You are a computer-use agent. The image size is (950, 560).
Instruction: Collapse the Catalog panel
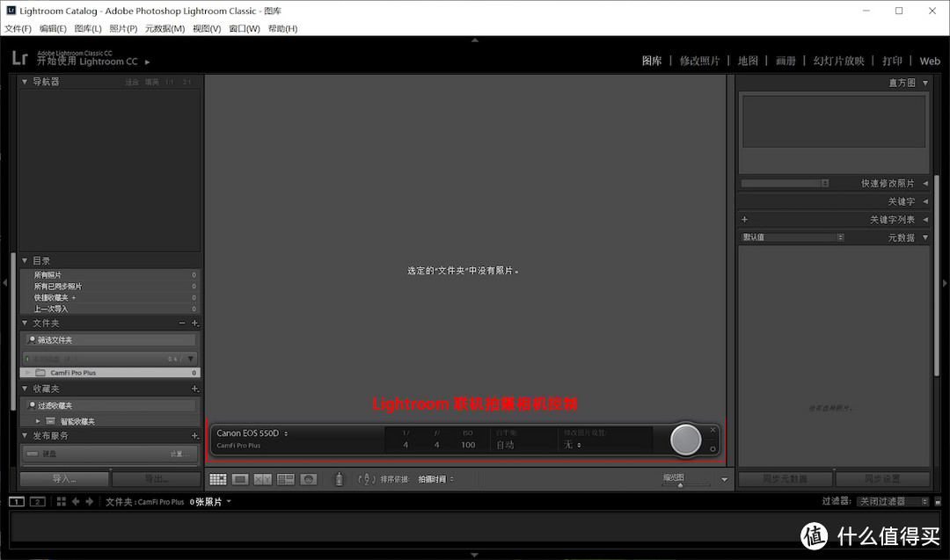pos(25,261)
